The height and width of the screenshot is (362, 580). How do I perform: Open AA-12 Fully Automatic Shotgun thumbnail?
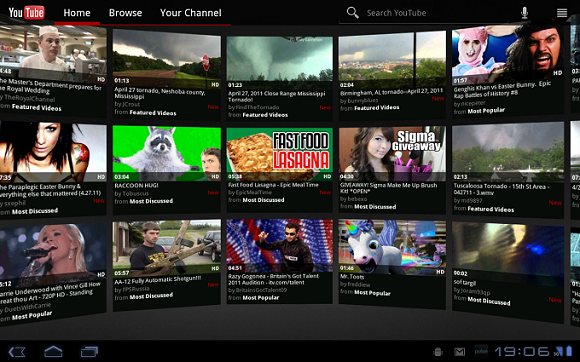pyautogui.click(x=167, y=248)
